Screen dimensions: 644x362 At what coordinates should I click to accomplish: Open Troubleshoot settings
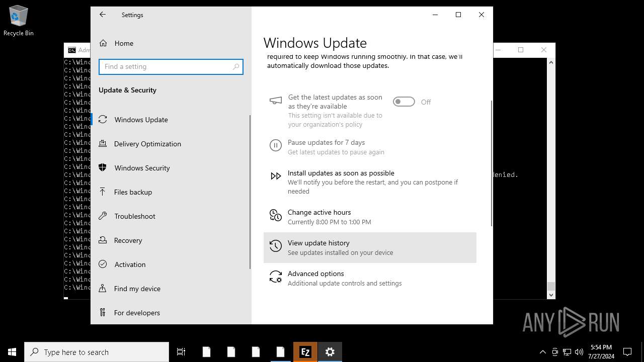[x=171, y=216]
